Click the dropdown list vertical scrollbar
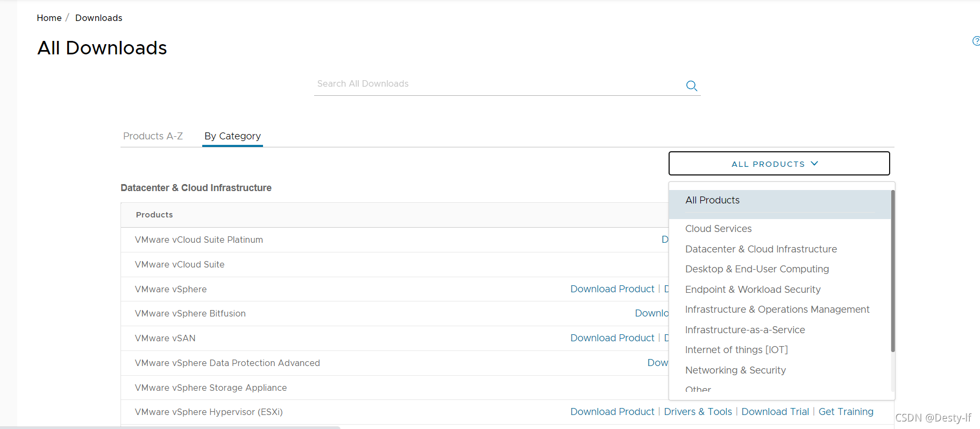Image resolution: width=980 pixels, height=429 pixels. 893,271
